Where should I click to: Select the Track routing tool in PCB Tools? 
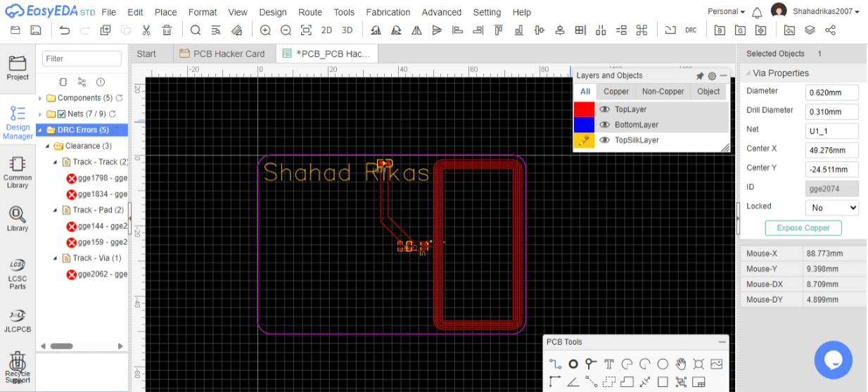coord(555,364)
